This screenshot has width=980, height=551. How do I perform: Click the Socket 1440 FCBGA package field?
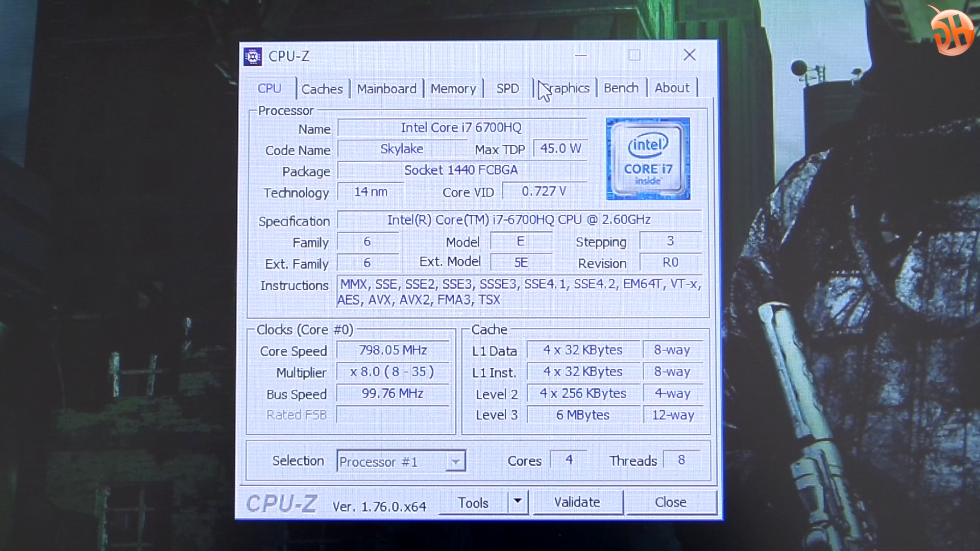click(x=462, y=170)
